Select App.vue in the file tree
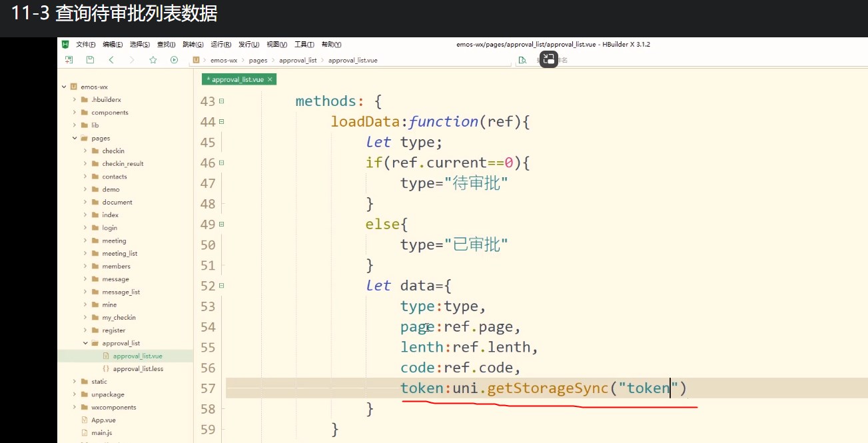The width and height of the screenshot is (868, 443). (x=125, y=420)
